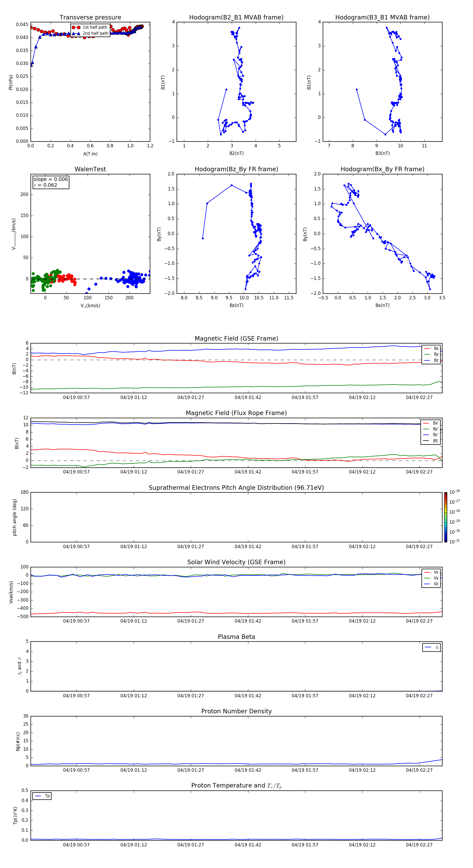Click "04/19 00:57" tick under GSE magnetic field
This screenshot has width=473, height=868.
click(x=76, y=398)
